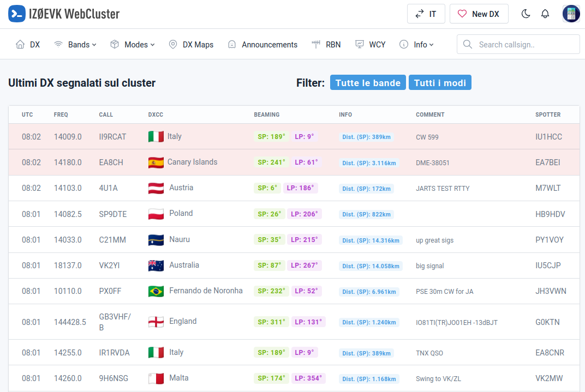
Task: Click the home icon beside DX
Action: tap(20, 45)
